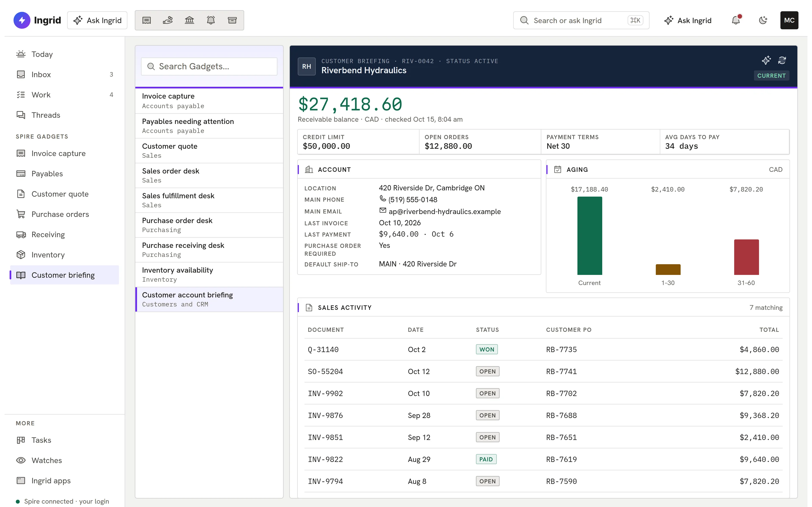Click the sparkle AI icon in briefing header
This screenshot has height=507, width=812.
click(x=766, y=60)
